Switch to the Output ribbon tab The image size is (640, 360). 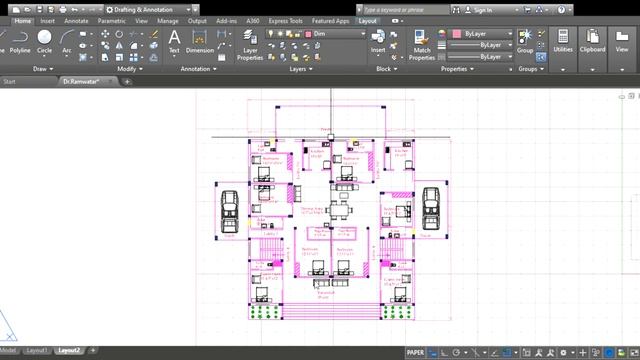[x=197, y=21]
